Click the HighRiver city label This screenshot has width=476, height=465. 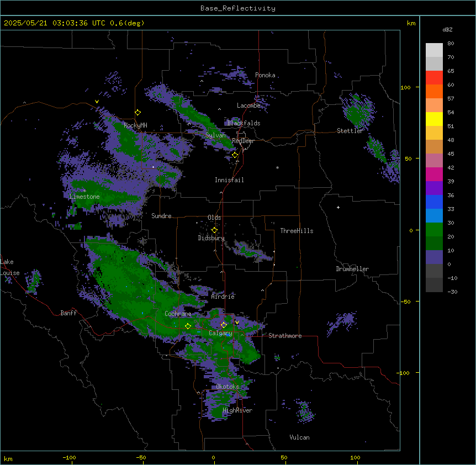(237, 410)
